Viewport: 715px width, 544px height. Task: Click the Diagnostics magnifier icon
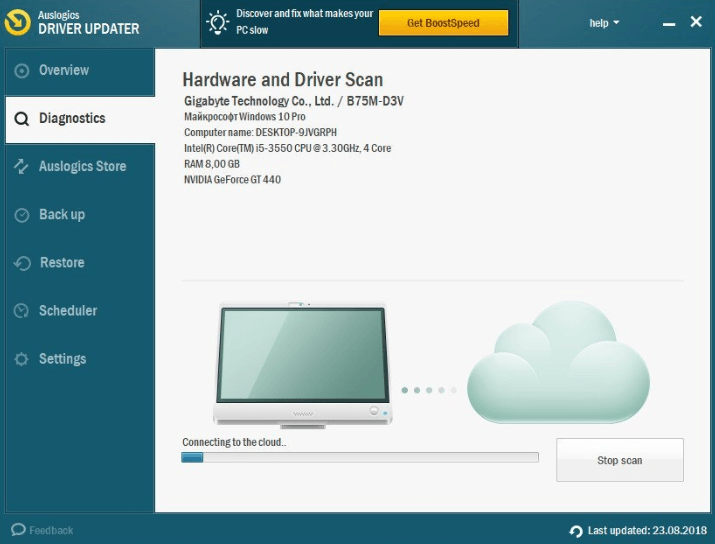[x=21, y=119]
